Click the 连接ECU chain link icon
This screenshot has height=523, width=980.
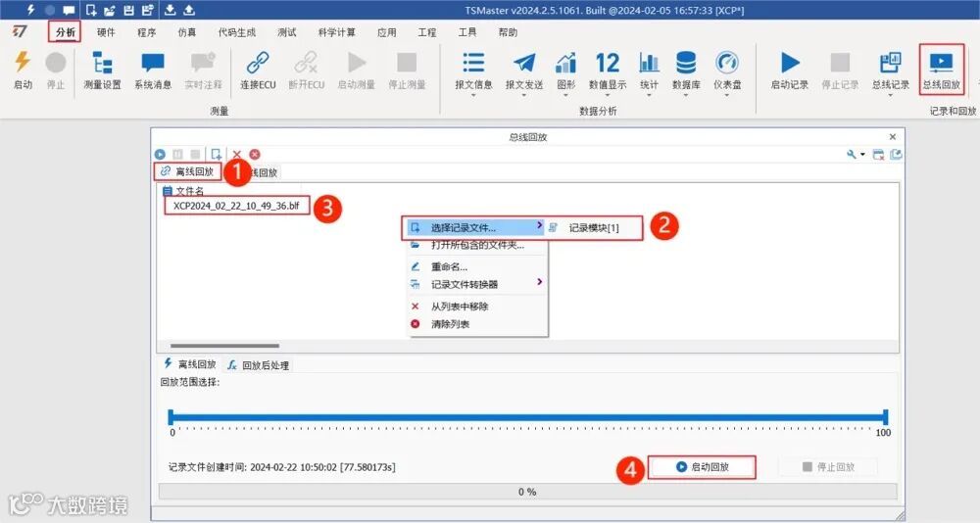click(x=258, y=63)
